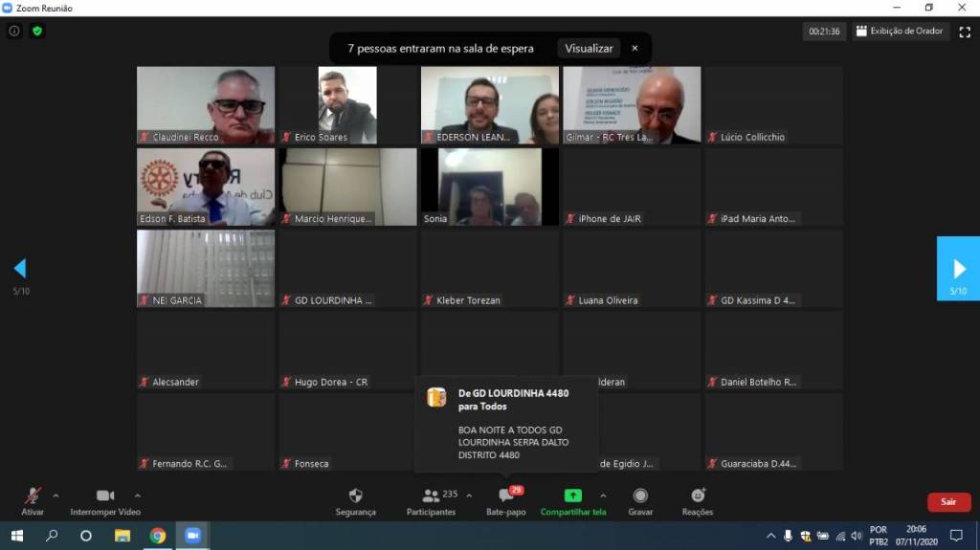Open Google Chrome from the taskbar
The height and width of the screenshot is (550, 980).
coord(158,536)
